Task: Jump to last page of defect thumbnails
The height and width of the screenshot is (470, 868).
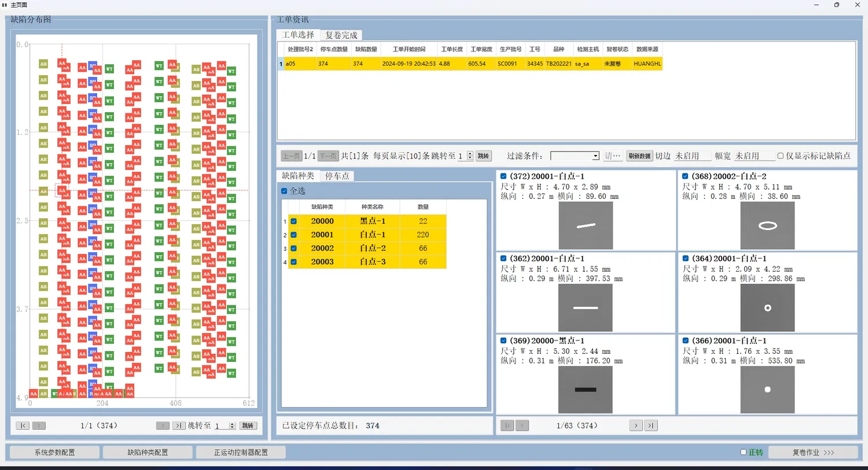Action: pos(651,425)
